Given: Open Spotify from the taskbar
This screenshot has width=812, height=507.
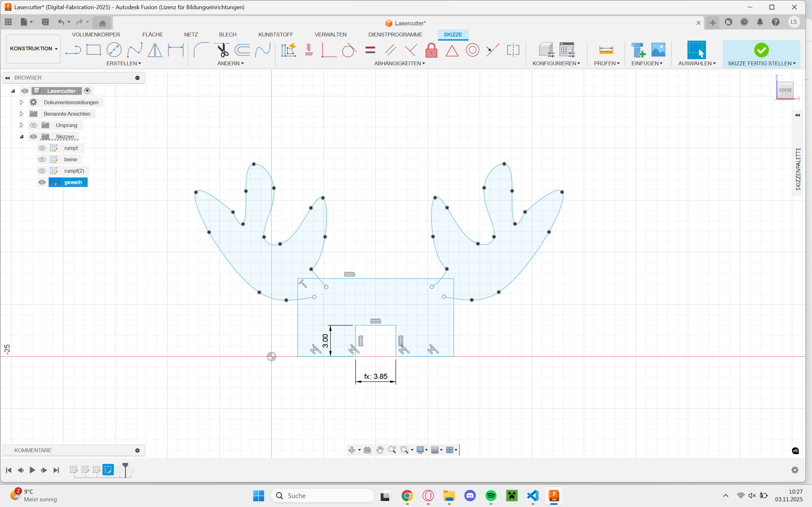Looking at the screenshot, I should (491, 496).
